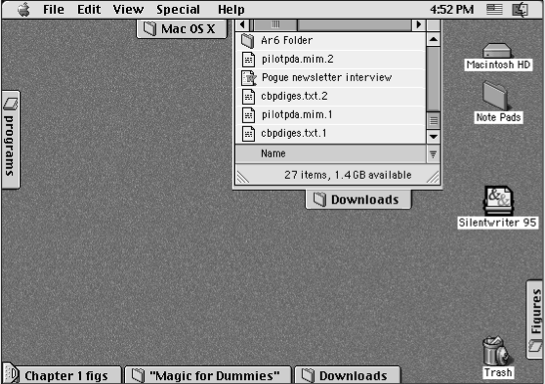Viewport: 545px width, 384px height.
Task: Click the Mac OS X pop-up window tab
Action: coord(182,28)
